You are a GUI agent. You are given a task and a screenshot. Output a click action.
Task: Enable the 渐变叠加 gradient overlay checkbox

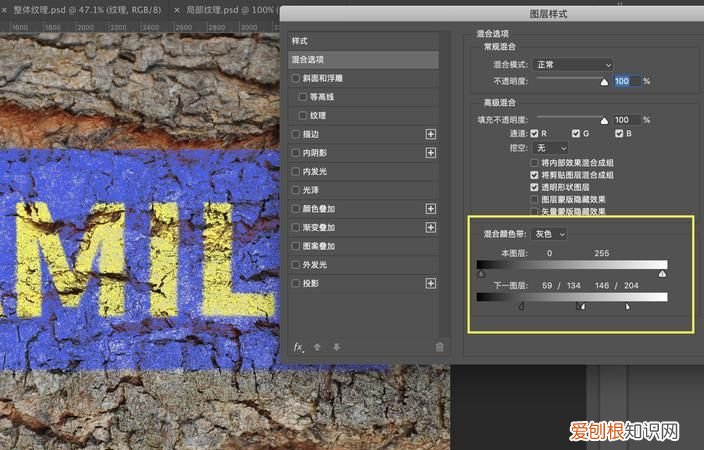295,228
